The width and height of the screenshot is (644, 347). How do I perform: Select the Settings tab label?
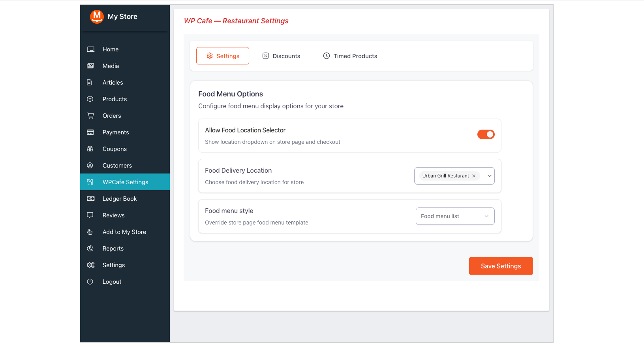(228, 56)
